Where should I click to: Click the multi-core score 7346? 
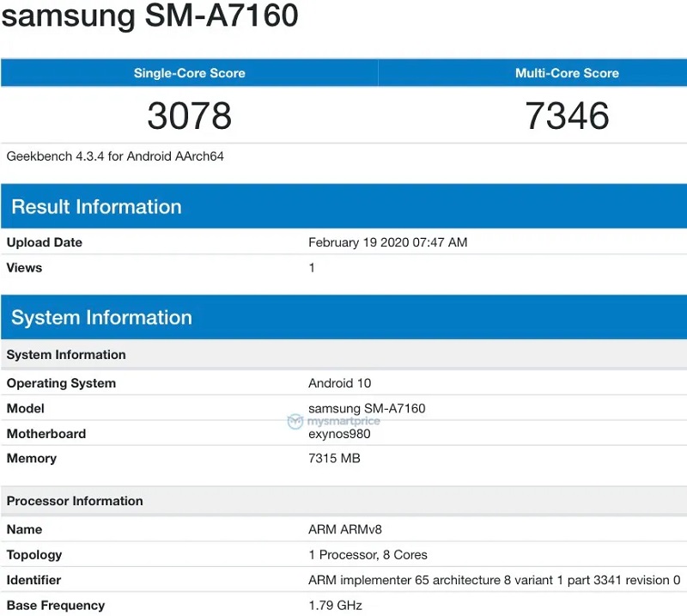[567, 116]
